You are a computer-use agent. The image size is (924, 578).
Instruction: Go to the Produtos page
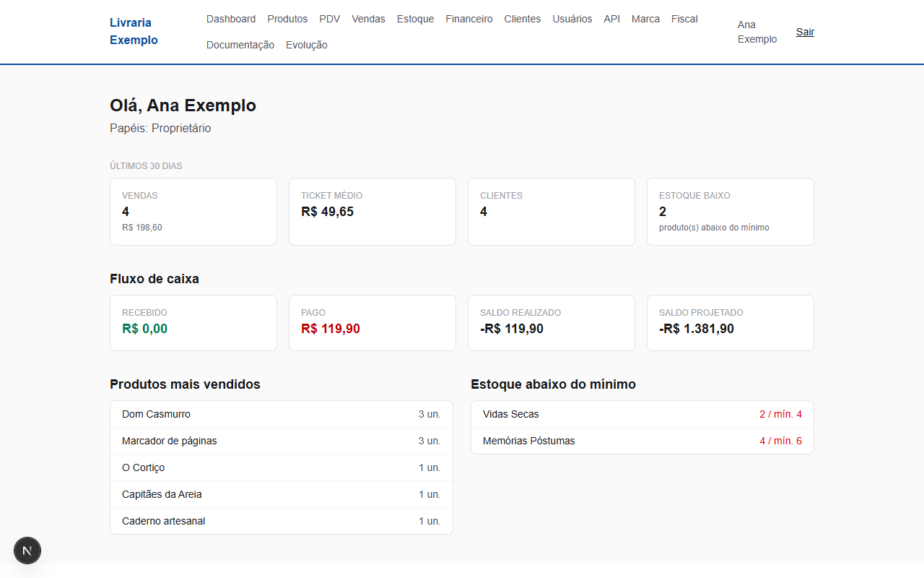pos(287,19)
